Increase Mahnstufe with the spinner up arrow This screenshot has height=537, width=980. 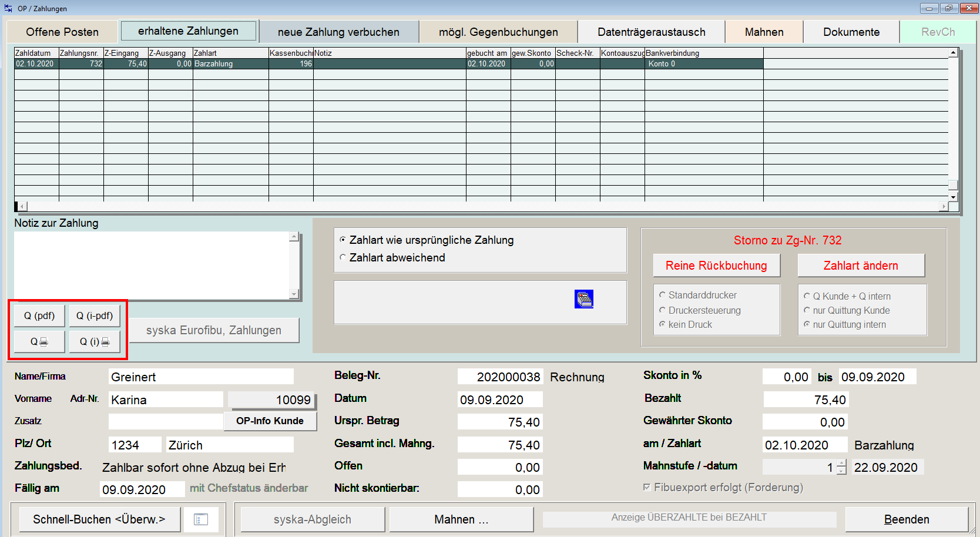841,464
